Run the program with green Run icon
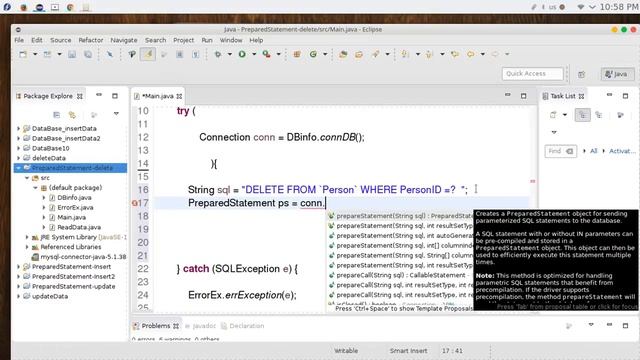 coord(242,54)
